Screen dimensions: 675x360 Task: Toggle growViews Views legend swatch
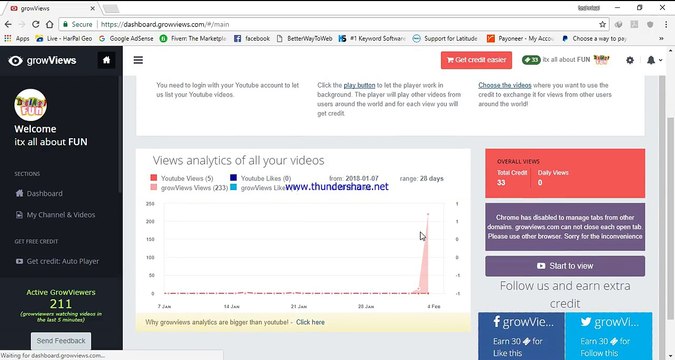tap(154, 188)
